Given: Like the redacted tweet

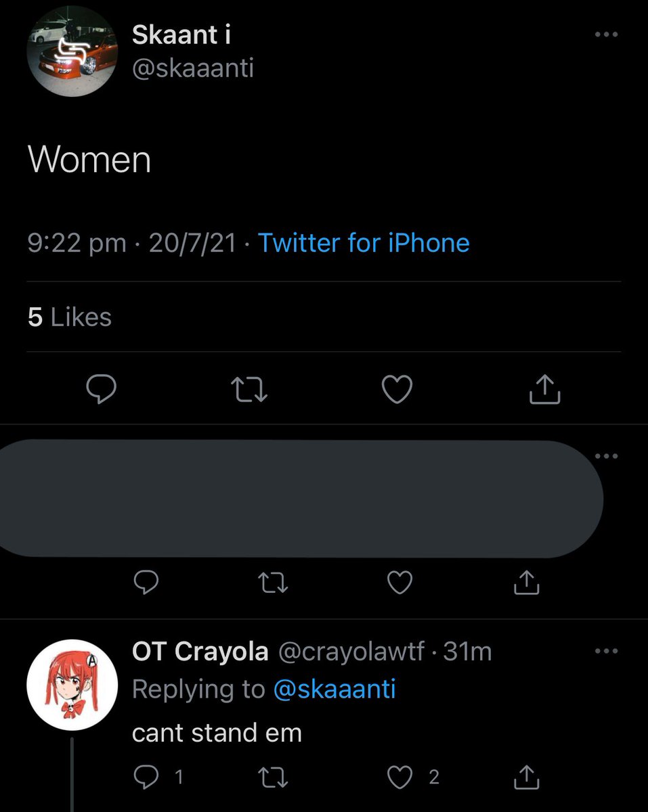Looking at the screenshot, I should [400, 582].
